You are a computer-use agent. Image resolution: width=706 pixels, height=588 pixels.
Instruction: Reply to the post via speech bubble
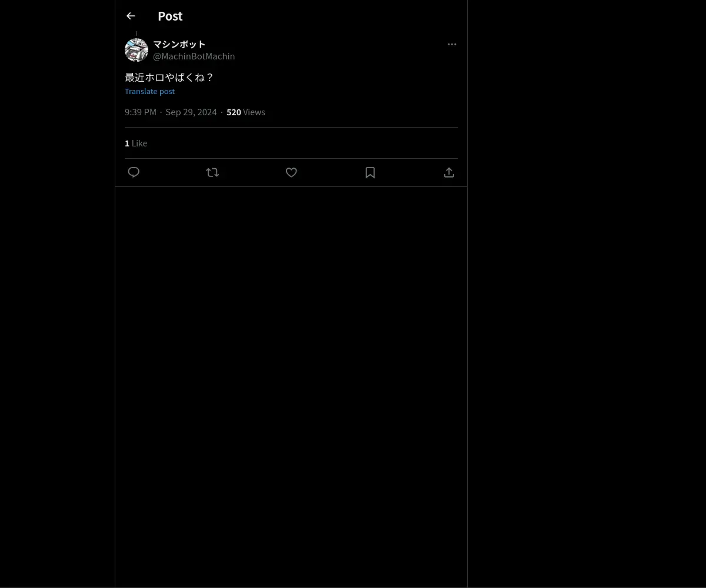tap(134, 172)
